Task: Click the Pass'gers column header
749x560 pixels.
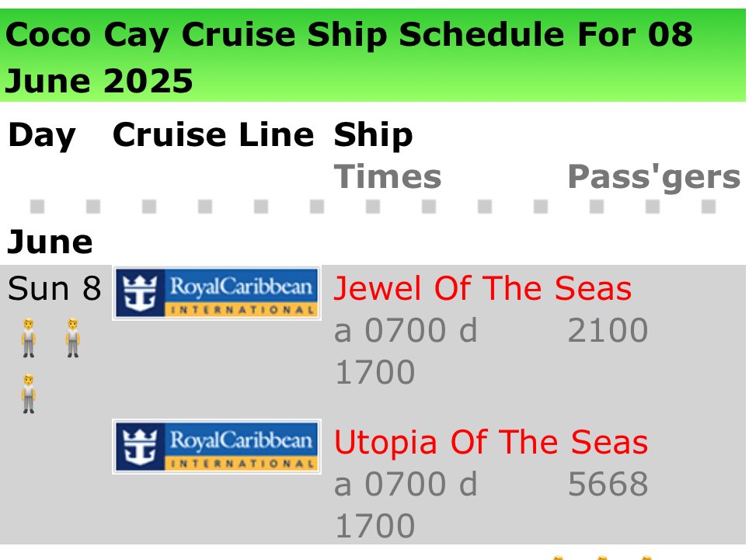Action: [x=654, y=177]
